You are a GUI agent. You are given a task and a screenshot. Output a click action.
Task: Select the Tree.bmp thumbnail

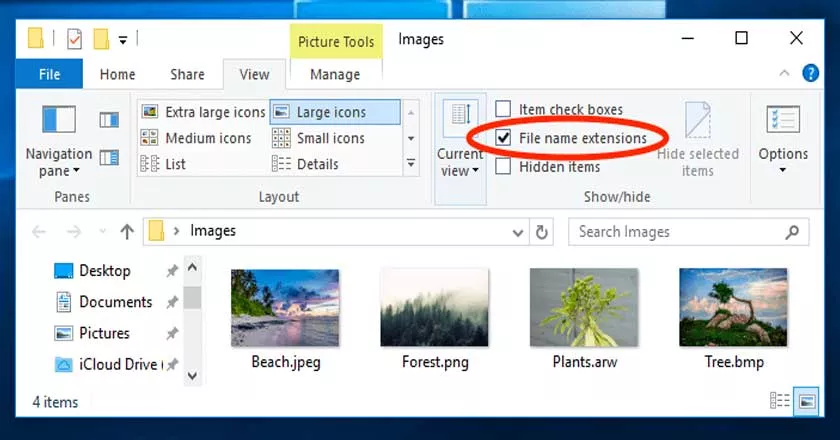pyautogui.click(x=733, y=308)
